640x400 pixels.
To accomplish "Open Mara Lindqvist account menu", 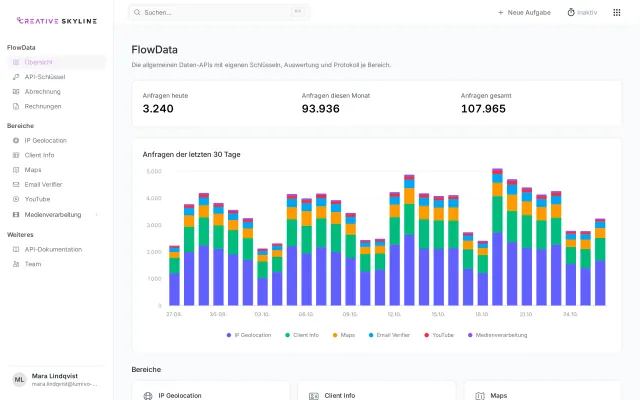I will (x=57, y=380).
